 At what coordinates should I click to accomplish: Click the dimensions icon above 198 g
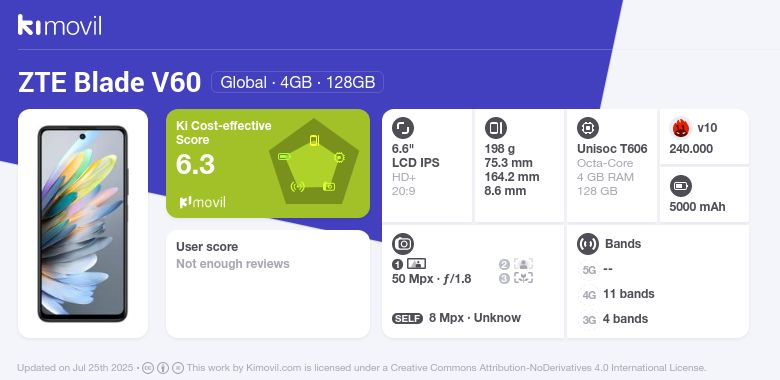point(495,128)
